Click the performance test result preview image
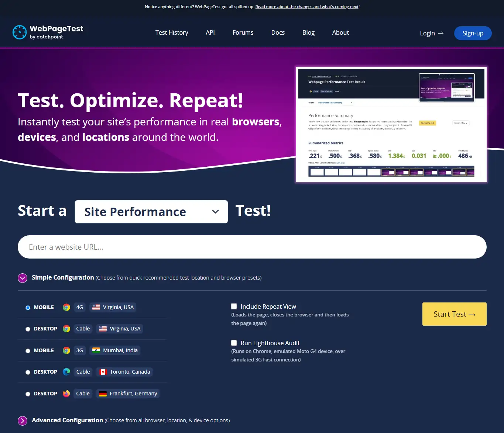504x433 pixels. point(391,125)
